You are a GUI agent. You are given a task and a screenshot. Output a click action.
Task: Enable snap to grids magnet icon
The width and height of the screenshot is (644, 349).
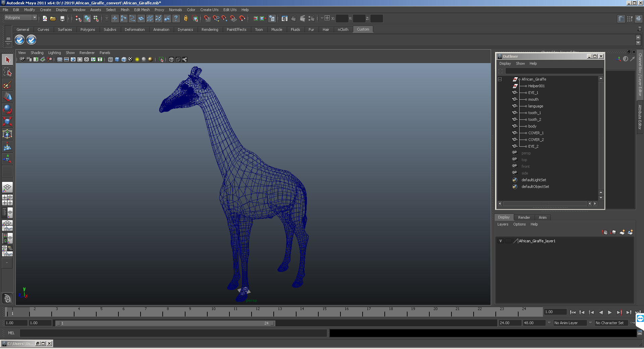click(x=207, y=18)
